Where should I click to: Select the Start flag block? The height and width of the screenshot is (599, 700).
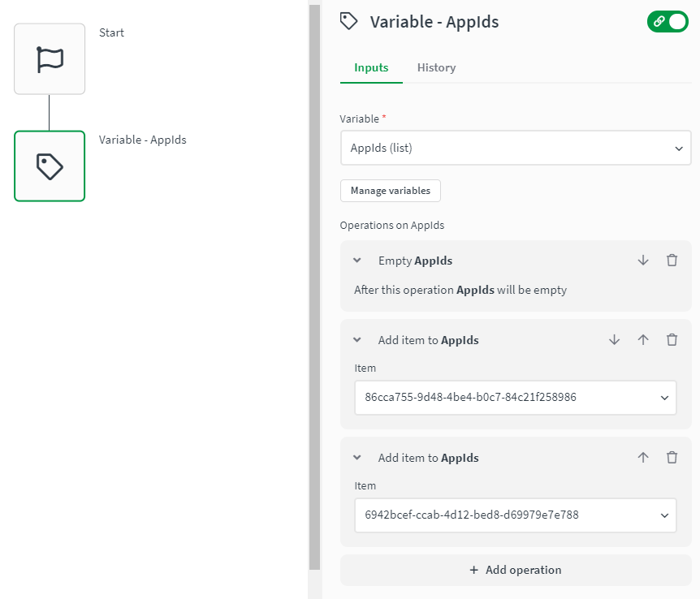pos(50,59)
